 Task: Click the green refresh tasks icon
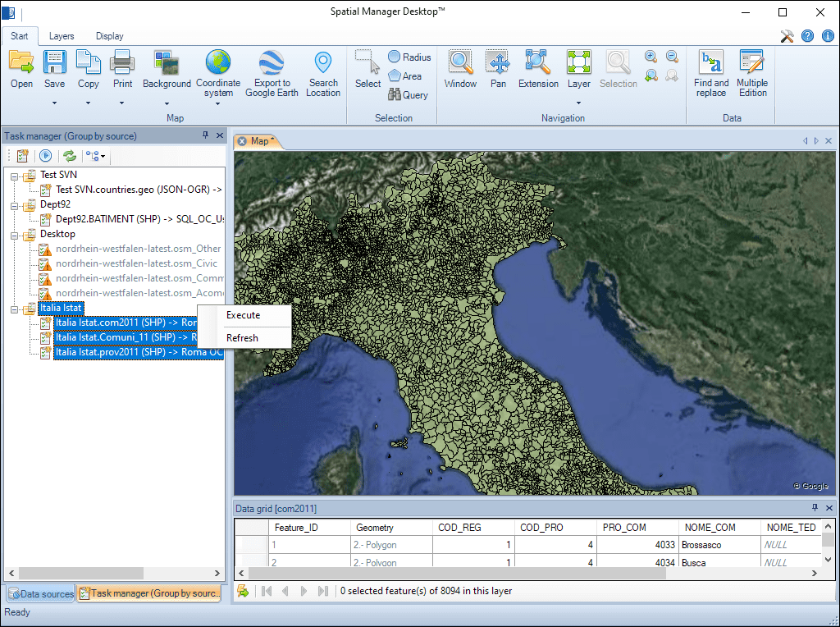click(69, 156)
